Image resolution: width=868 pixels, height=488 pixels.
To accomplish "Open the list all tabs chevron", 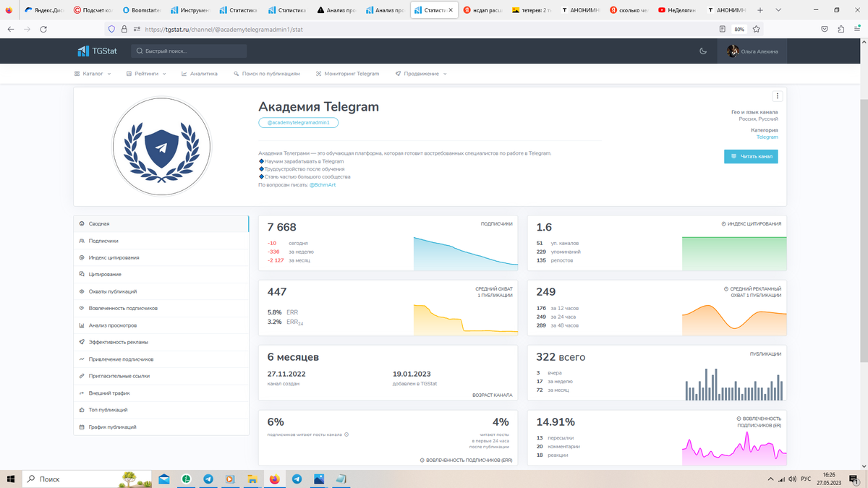I will tap(778, 11).
